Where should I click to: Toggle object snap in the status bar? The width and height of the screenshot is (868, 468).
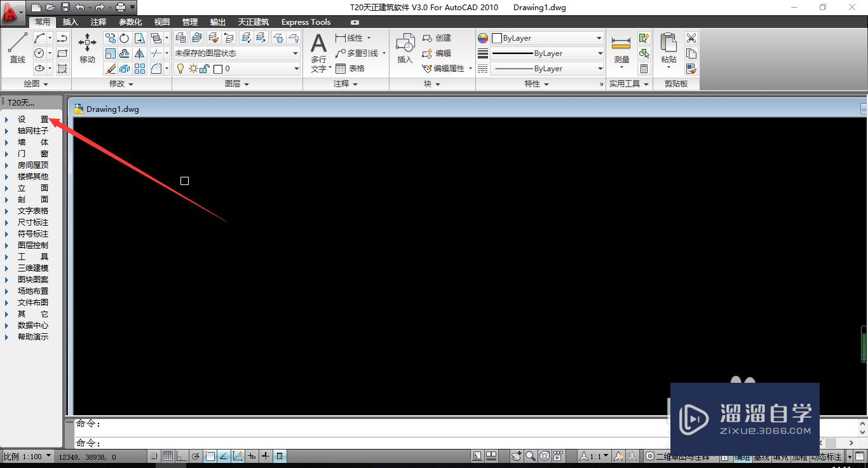[210, 456]
